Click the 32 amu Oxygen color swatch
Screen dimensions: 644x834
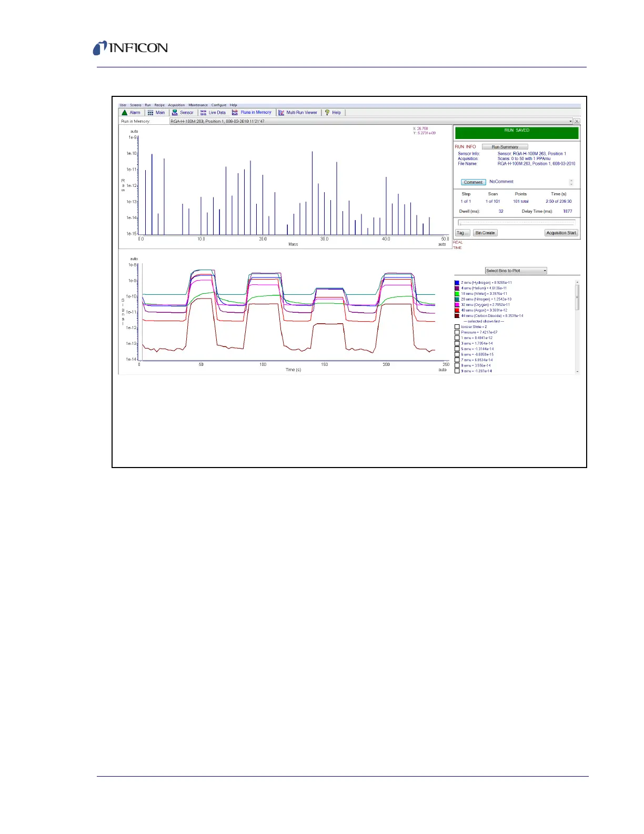click(x=457, y=305)
